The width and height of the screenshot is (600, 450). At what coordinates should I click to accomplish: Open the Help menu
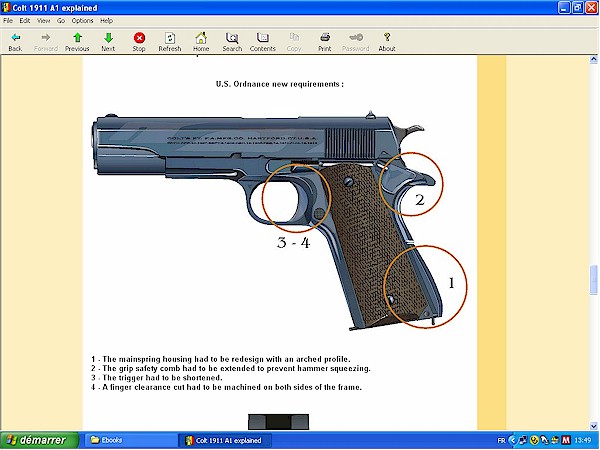(x=106, y=21)
